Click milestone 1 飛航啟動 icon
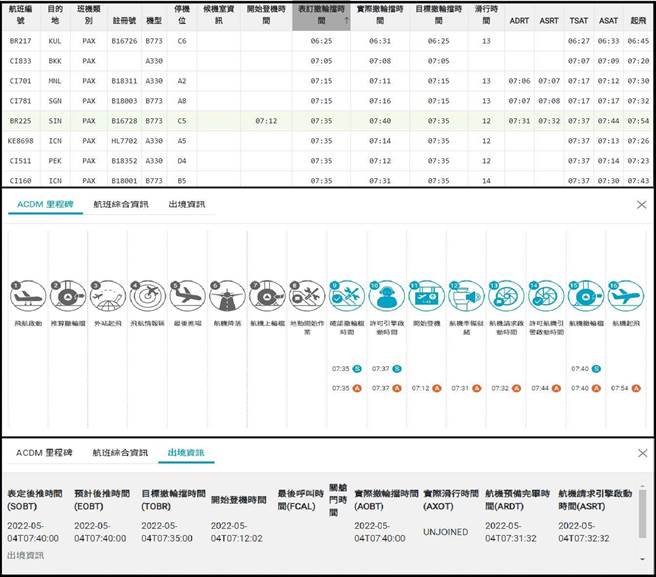This screenshot has height=577, width=656. (27, 296)
